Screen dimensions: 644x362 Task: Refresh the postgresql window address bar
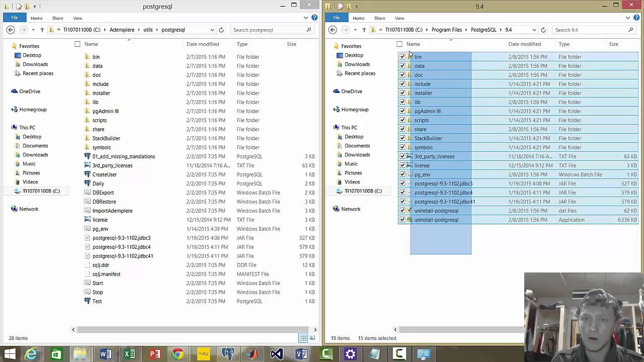(x=221, y=30)
